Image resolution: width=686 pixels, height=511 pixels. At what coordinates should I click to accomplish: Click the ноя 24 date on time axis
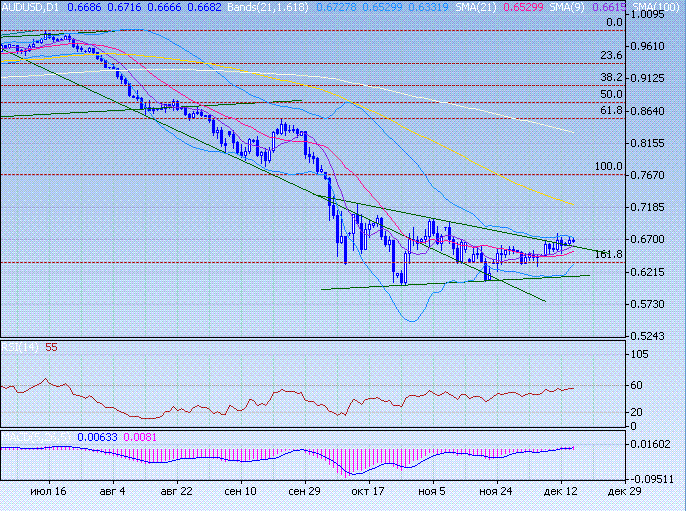tap(496, 492)
